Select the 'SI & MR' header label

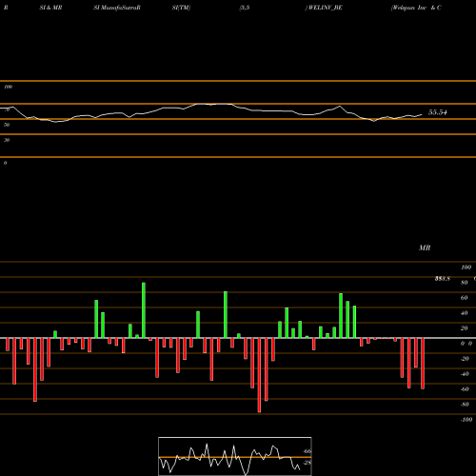tap(50, 8)
